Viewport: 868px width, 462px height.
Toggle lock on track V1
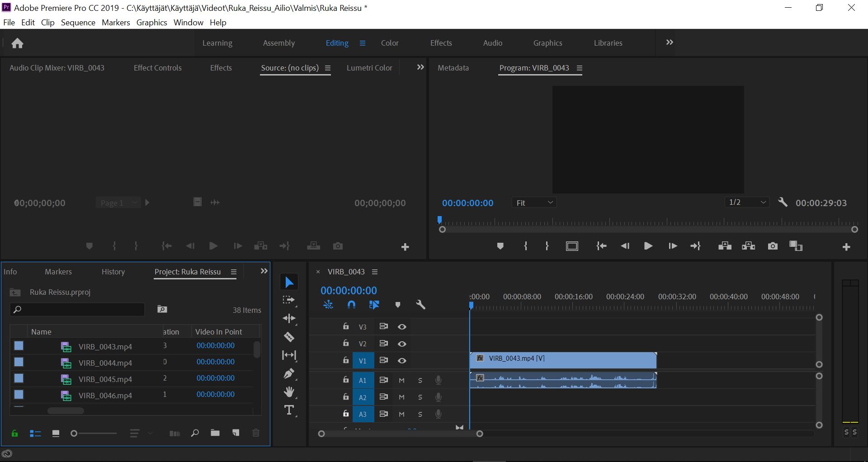346,360
